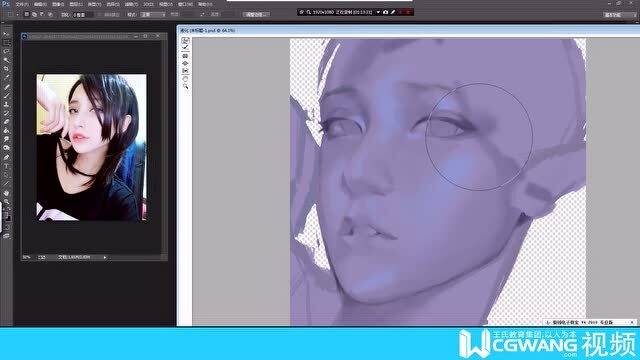Select the Dodge tool
640x360 pixels.
(x=6, y=148)
